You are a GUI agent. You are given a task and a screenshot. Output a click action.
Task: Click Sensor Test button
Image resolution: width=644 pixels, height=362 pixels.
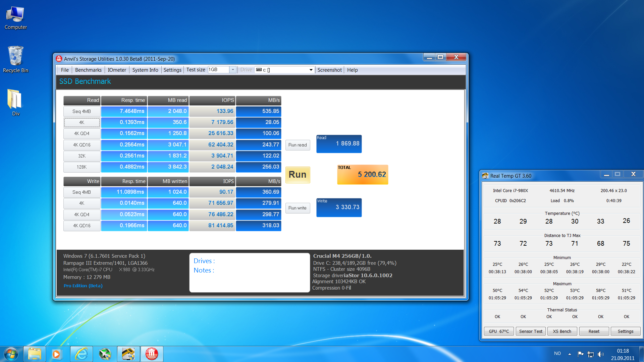(x=531, y=331)
